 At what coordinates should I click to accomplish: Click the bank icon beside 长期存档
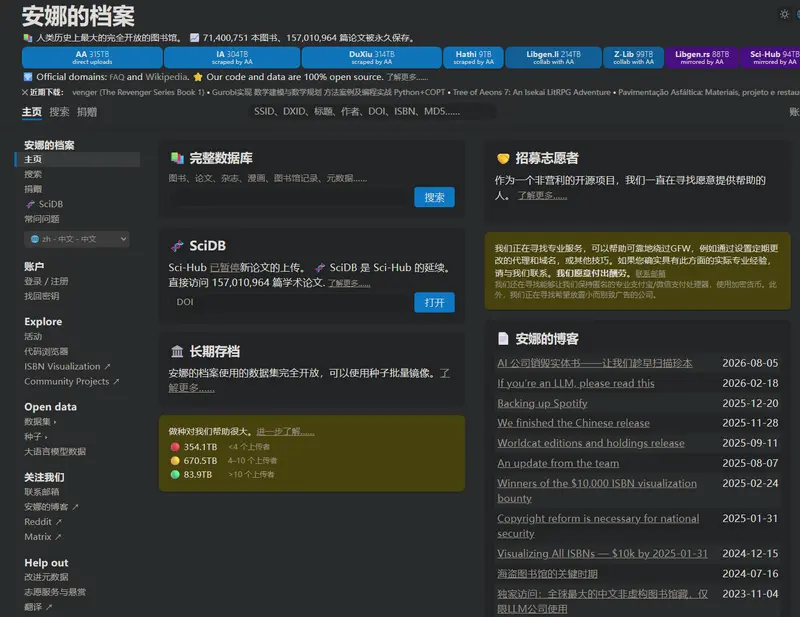(177, 351)
